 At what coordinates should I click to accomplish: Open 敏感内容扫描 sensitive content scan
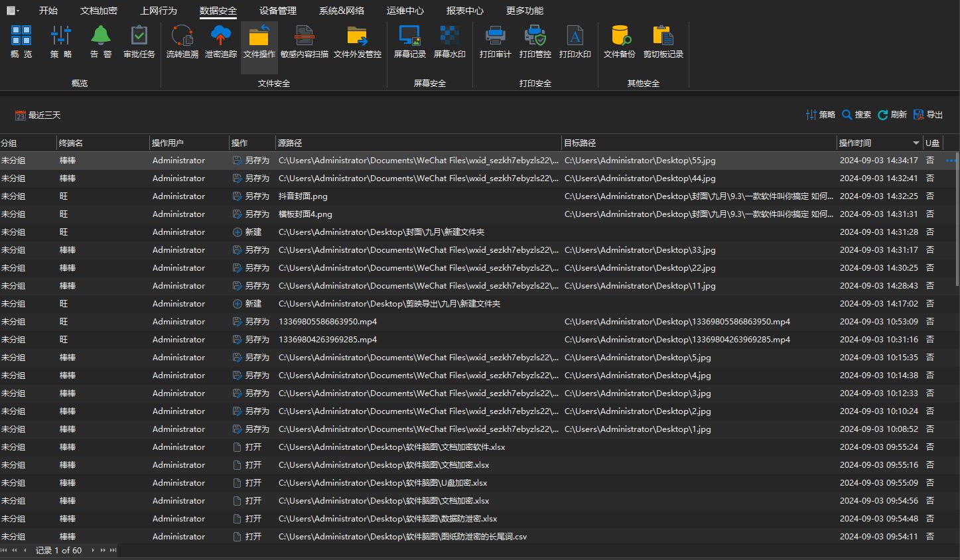(x=305, y=41)
